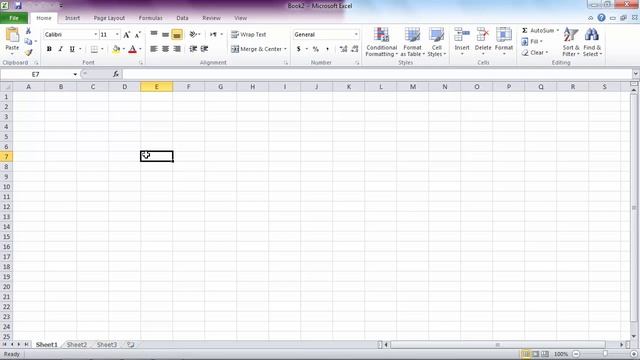
Task: Open Fill Color dropdown arrow
Action: tap(124, 49)
